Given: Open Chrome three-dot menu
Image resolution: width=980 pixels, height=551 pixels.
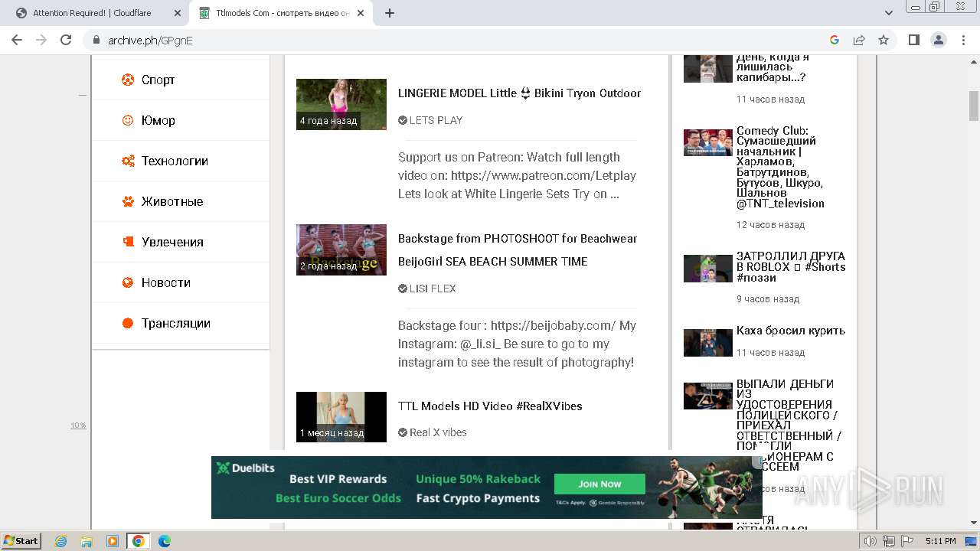Looking at the screenshot, I should [962, 40].
